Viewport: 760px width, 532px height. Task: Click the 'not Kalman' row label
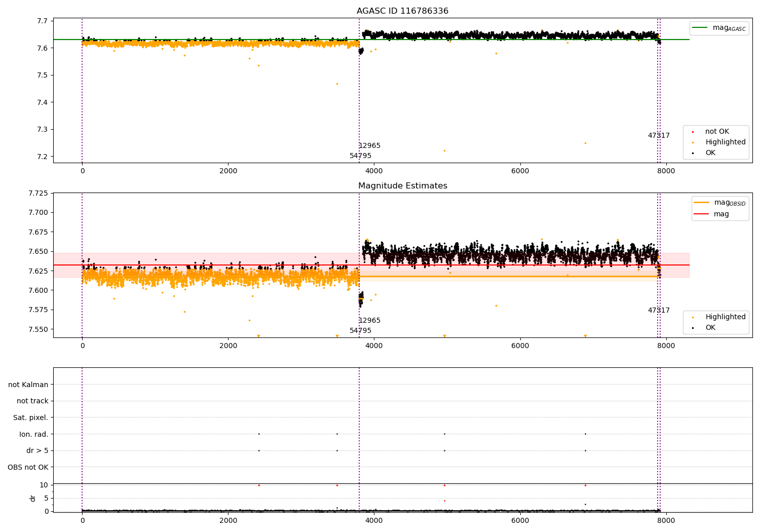pyautogui.click(x=28, y=385)
